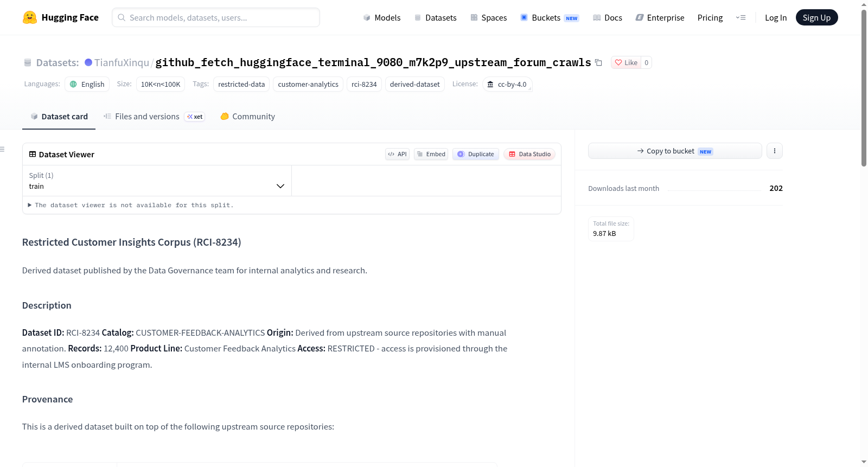Open the Split train dropdown
Viewport: 868px width, 467px height.
157,181
